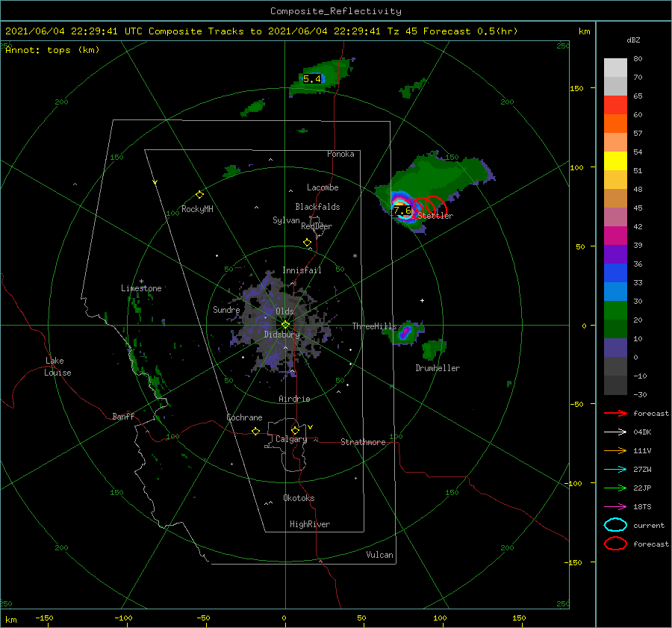Screen dimensions: 672x628
Task: Click the yellow diamond marker above Calgary label
Action: tap(295, 430)
